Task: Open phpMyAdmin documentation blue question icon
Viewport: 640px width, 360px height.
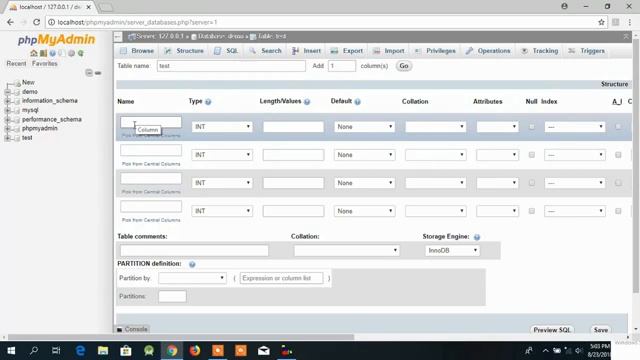Action: [53, 53]
